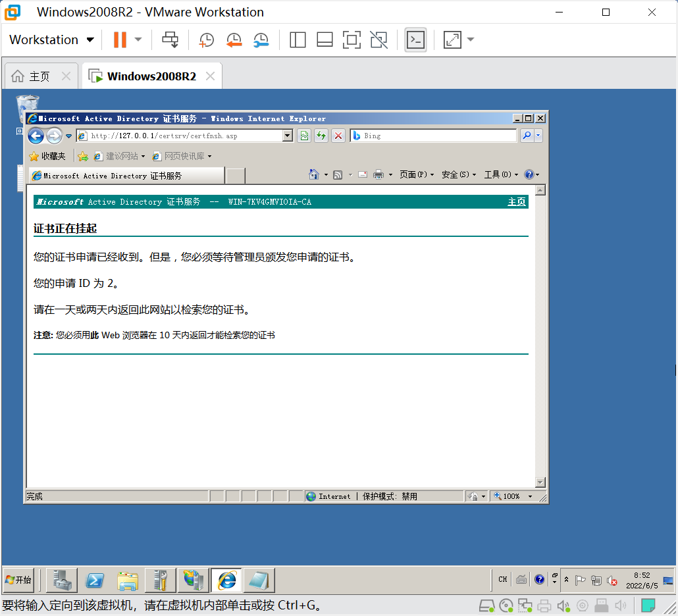Viewport: 678px width, 616px height.
Task: Click the page scrollbar down arrow
Action: pos(540,482)
